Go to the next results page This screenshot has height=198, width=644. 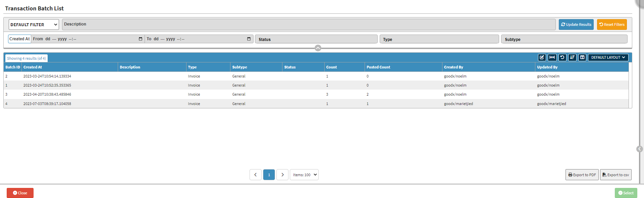pos(282,175)
